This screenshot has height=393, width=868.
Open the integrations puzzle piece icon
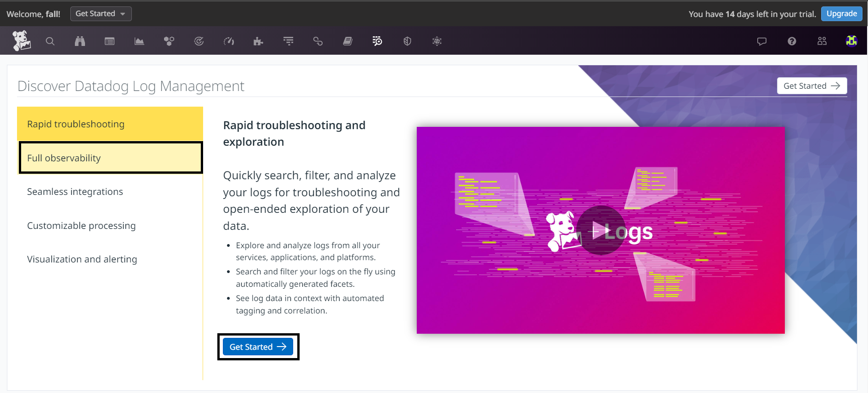pos(258,41)
